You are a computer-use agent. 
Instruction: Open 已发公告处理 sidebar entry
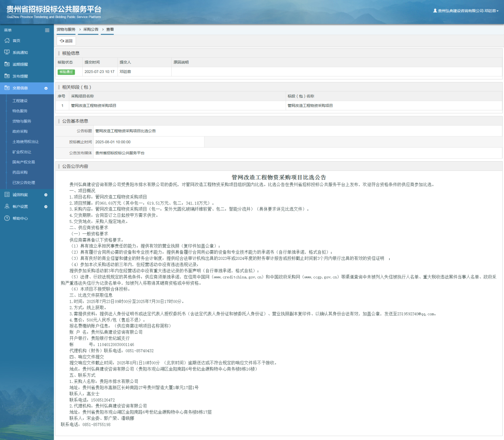pyautogui.click(x=24, y=183)
